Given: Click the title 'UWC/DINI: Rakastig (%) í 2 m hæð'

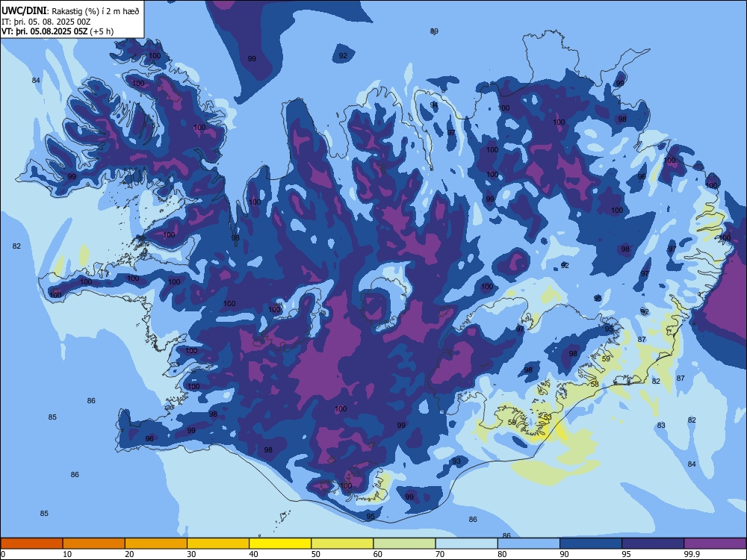Looking at the screenshot, I should click(70, 11).
